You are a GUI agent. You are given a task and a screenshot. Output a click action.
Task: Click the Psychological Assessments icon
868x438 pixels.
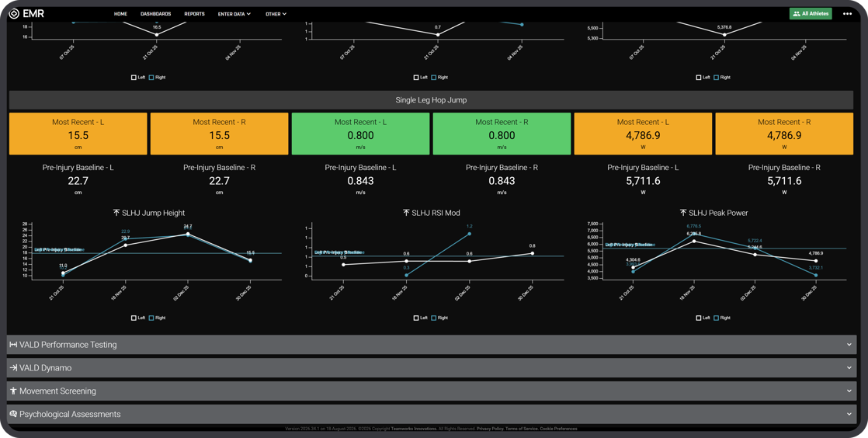[x=12, y=414]
